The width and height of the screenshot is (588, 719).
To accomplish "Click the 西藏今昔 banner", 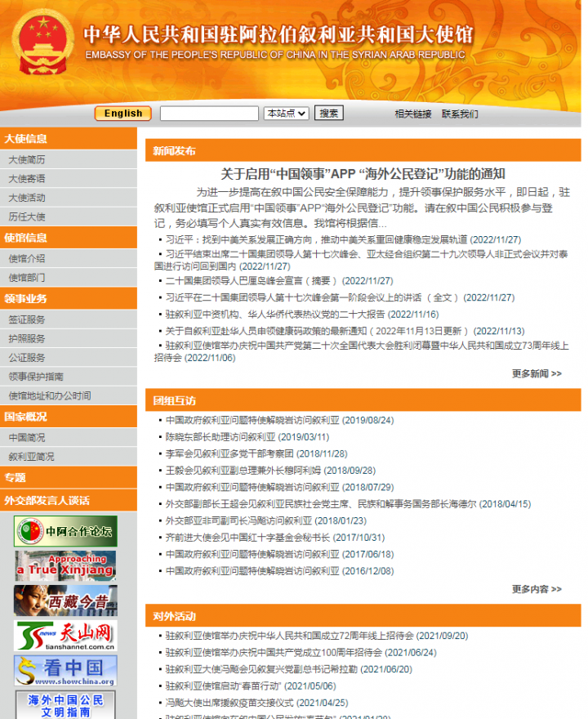I will (65, 601).
